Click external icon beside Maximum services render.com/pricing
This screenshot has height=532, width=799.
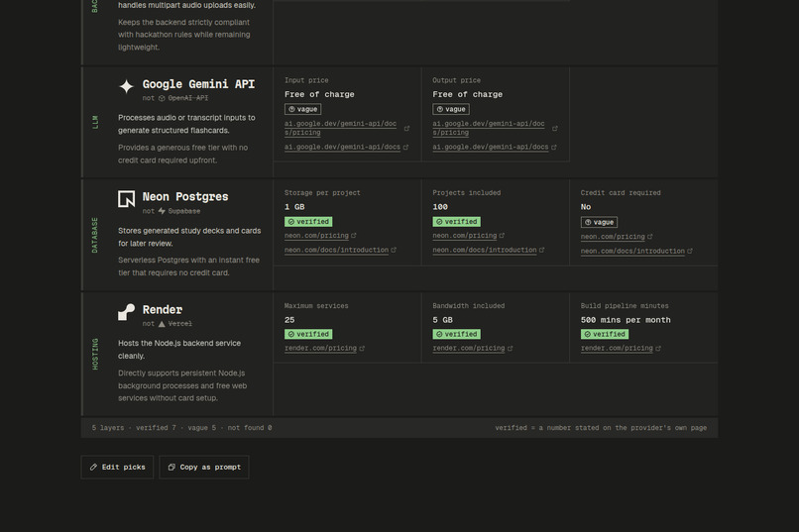point(362,348)
